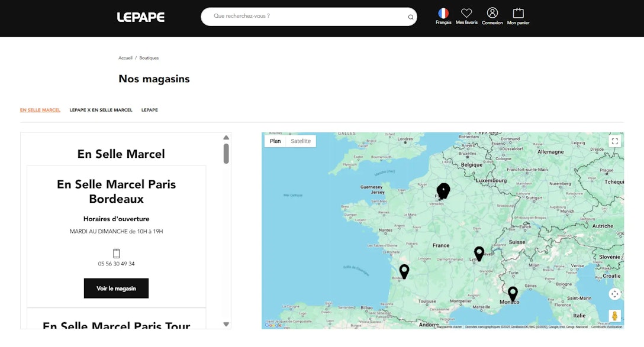Screen dimensions: 644x347
Task: Switch map to Satellite view
Action: [x=301, y=141]
